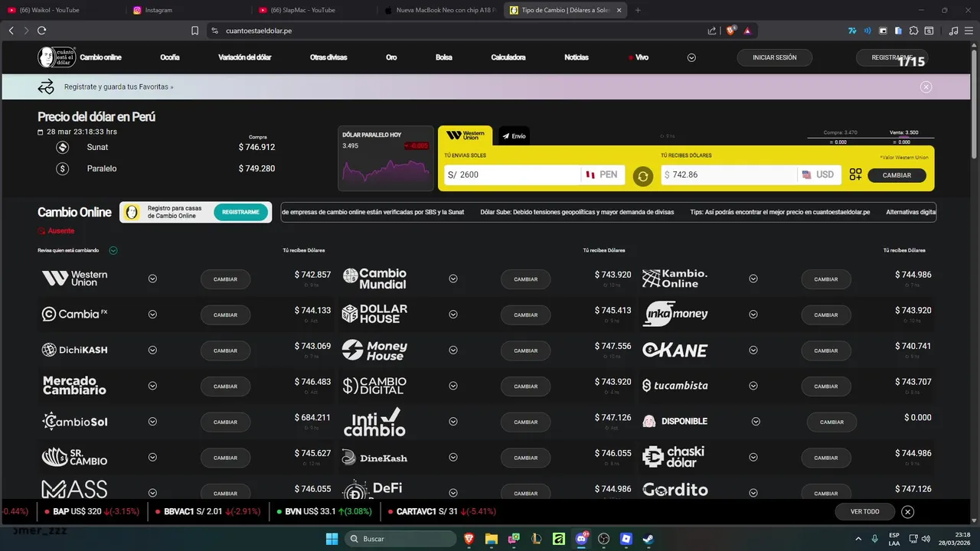Switch to the Instagram browser tab
The height and width of the screenshot is (551, 980).
coord(188,10)
